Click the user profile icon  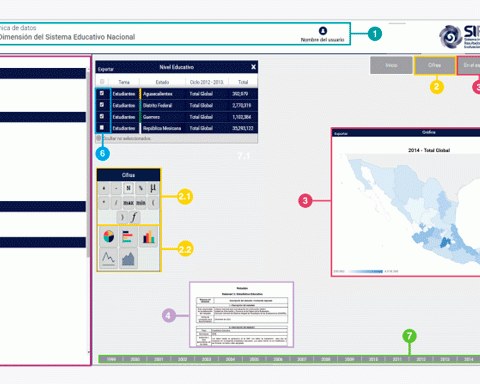(x=323, y=31)
